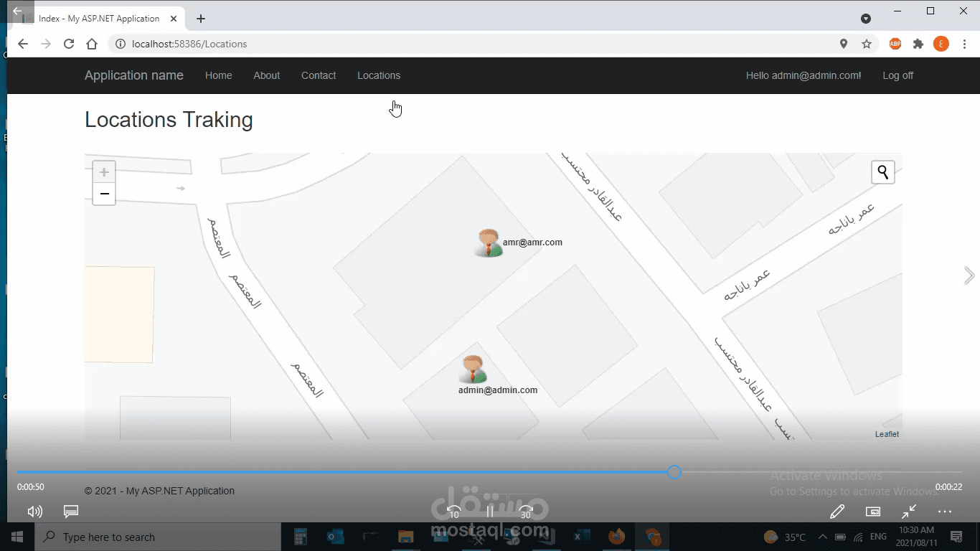Switch the ENG input language
Screen dimensions: 980x551
click(x=878, y=537)
